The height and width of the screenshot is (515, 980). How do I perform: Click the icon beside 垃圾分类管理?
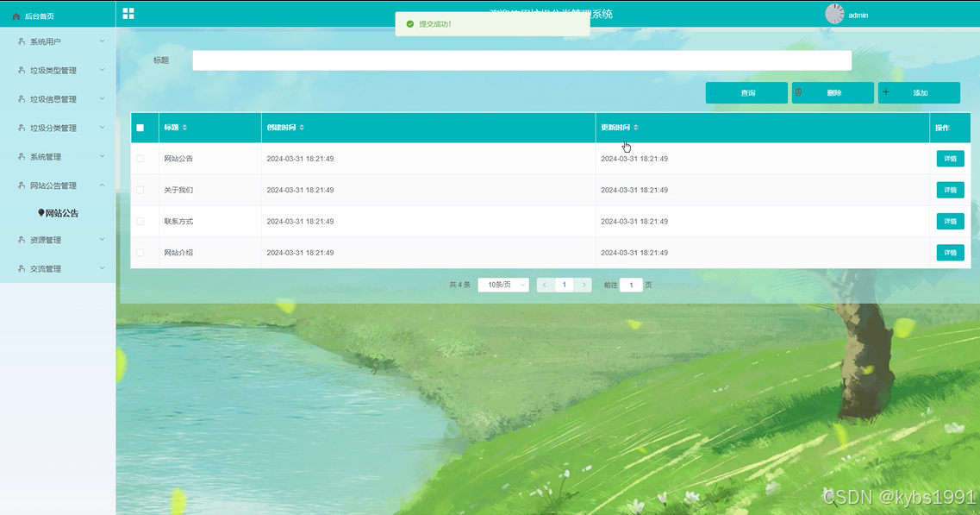[x=22, y=128]
